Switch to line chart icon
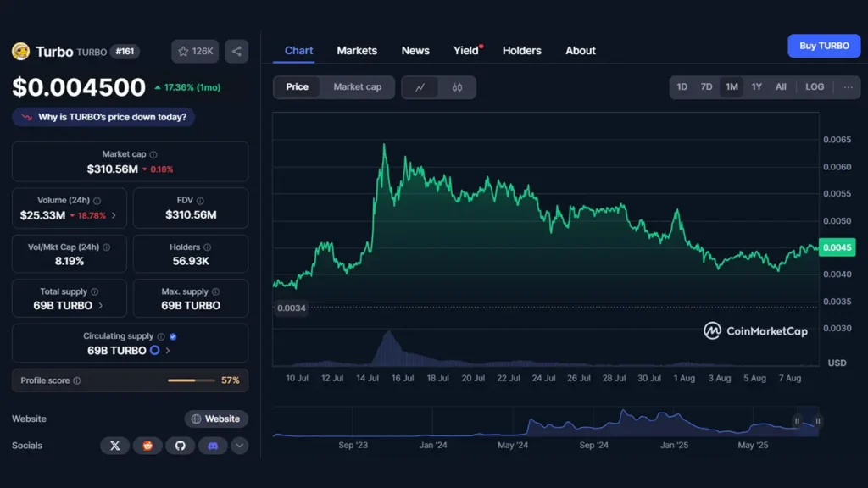Viewport: 868px width, 488px height. (420, 87)
